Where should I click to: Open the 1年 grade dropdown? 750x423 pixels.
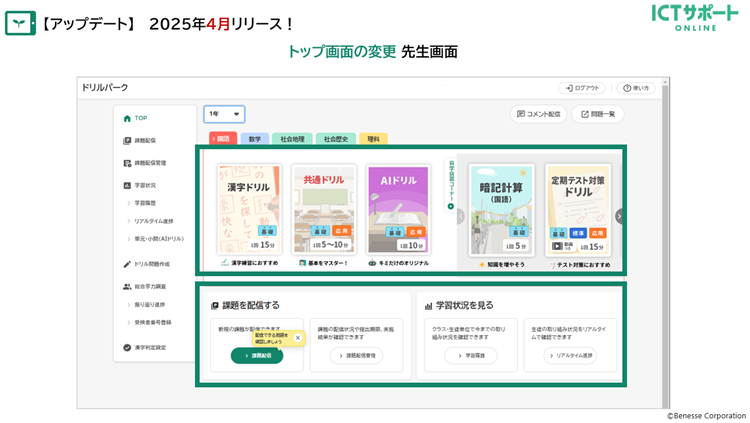point(224,114)
